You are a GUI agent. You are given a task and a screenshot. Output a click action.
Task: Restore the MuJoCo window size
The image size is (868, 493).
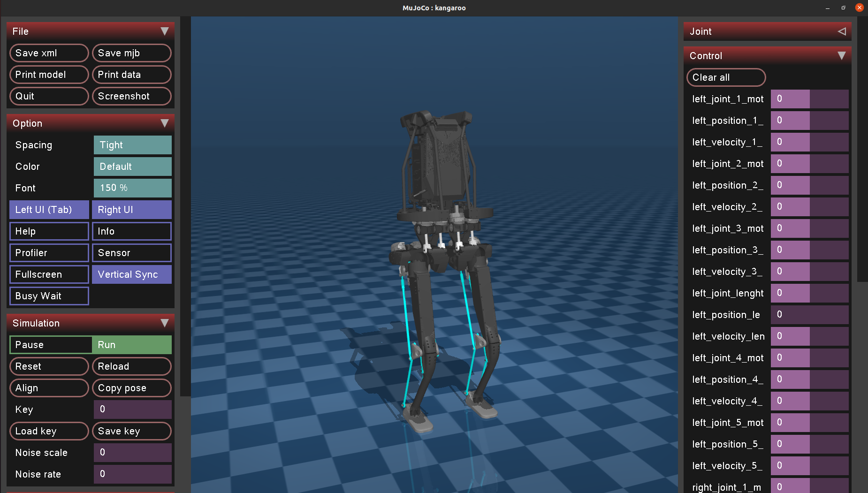[844, 8]
